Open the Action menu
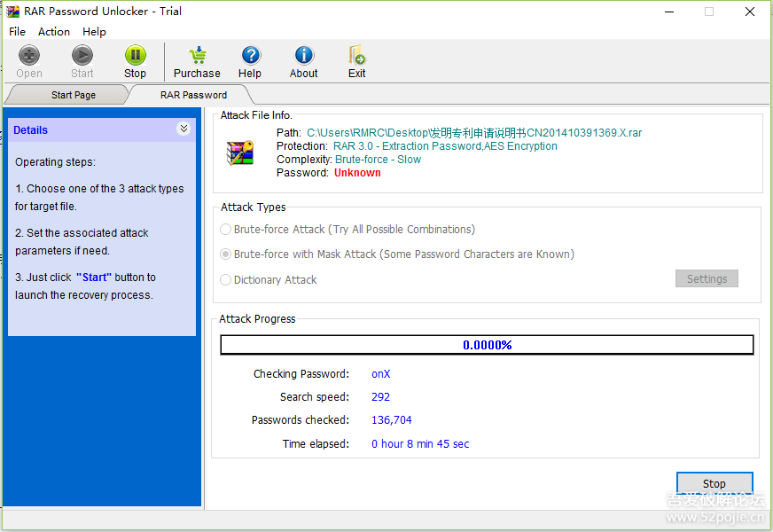The height and width of the screenshot is (532, 773). 54,32
